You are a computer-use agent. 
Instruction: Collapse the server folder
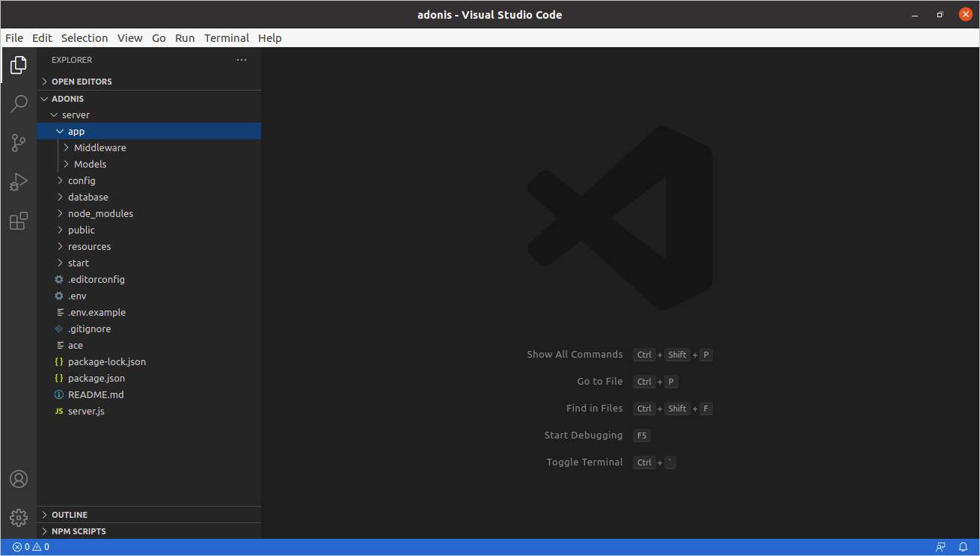coord(54,114)
